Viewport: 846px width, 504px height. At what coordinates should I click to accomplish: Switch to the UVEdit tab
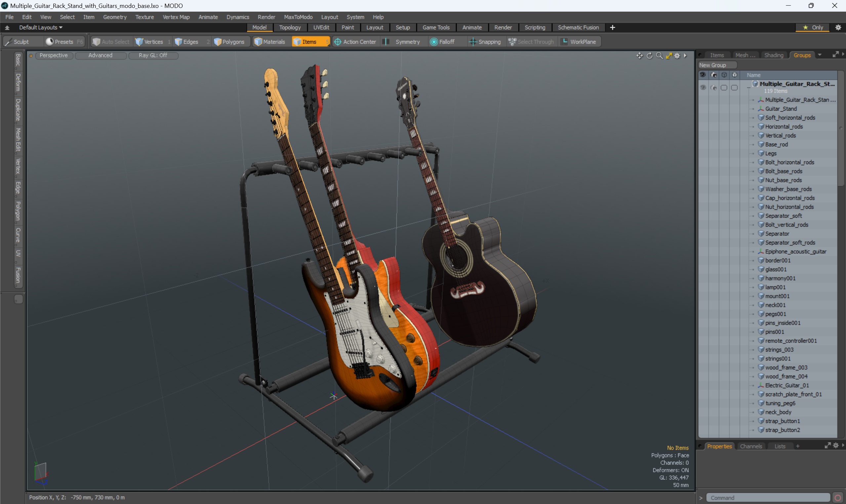point(320,27)
